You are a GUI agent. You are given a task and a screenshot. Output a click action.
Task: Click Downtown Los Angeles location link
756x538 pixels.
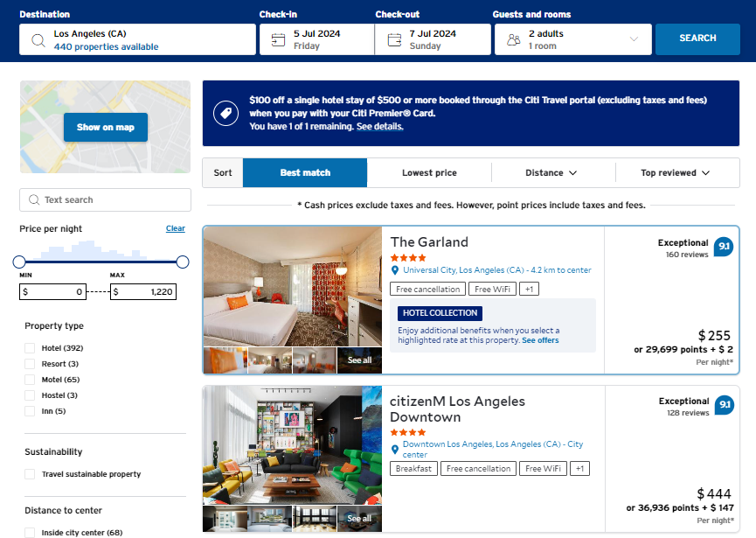tap(493, 450)
